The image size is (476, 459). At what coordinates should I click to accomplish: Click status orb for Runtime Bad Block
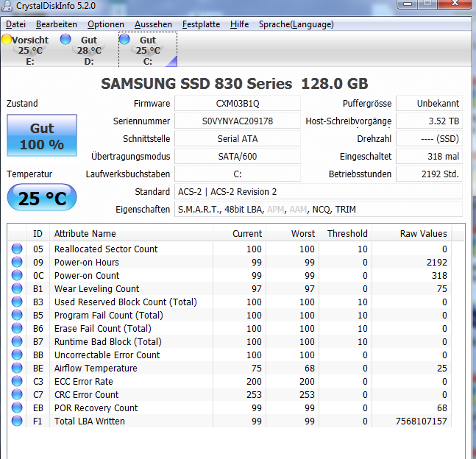17,341
